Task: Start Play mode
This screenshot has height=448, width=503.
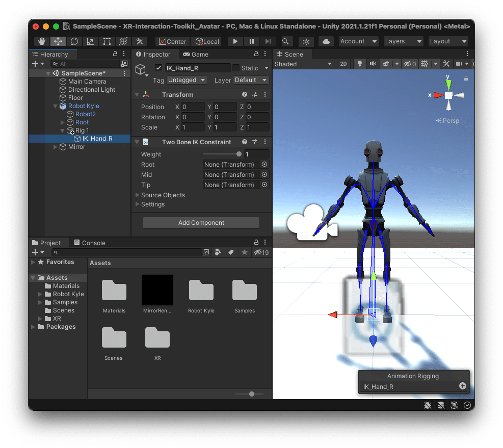Action: (x=235, y=41)
